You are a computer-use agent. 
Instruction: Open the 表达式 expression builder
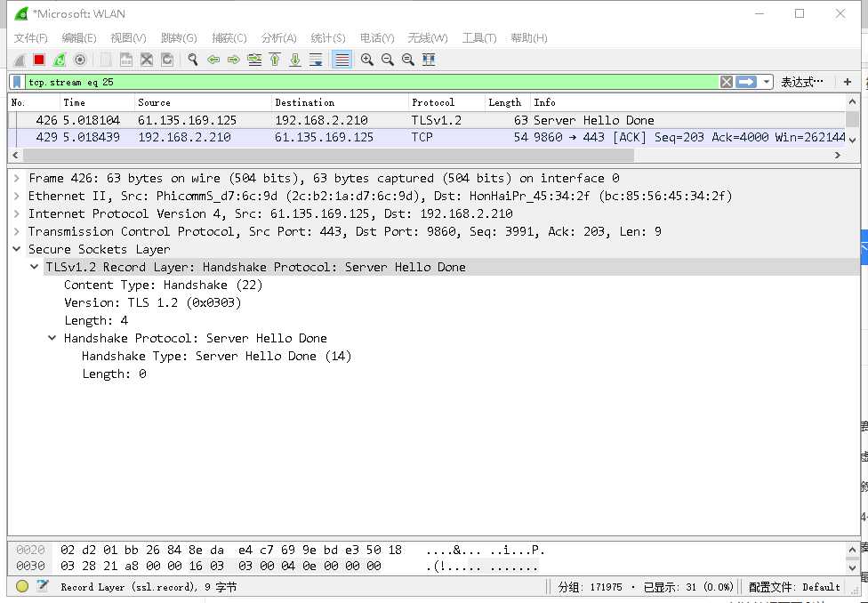pyautogui.click(x=801, y=82)
